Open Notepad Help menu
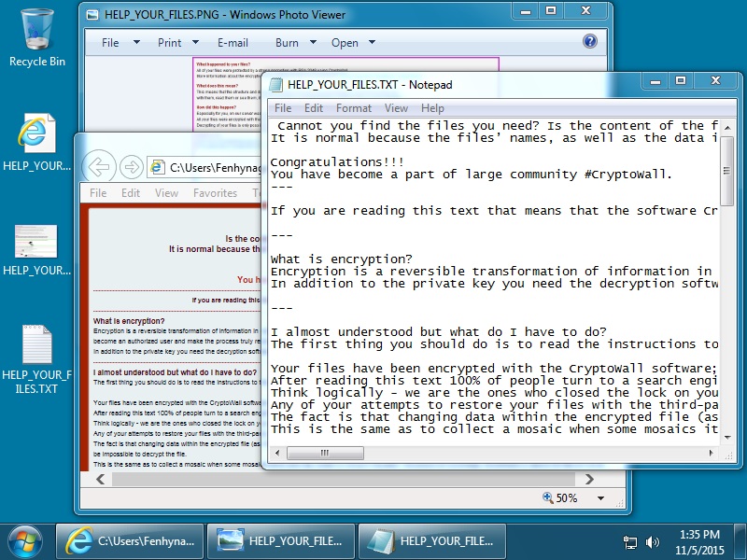 (x=432, y=108)
